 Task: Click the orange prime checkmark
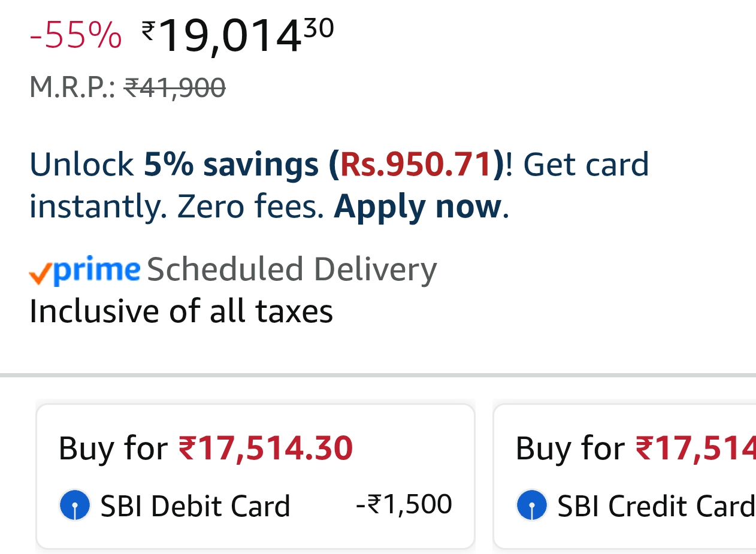pos(40,274)
